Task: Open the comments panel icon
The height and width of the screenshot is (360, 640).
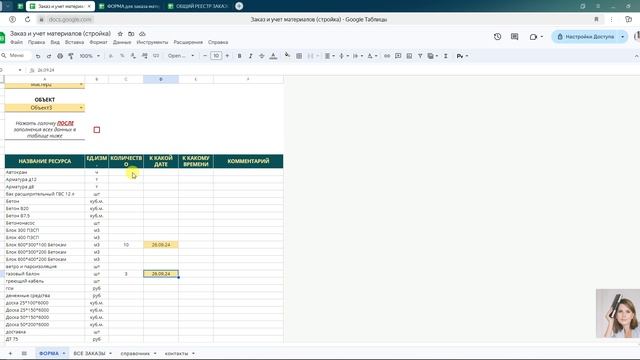Action: pyautogui.click(x=514, y=37)
